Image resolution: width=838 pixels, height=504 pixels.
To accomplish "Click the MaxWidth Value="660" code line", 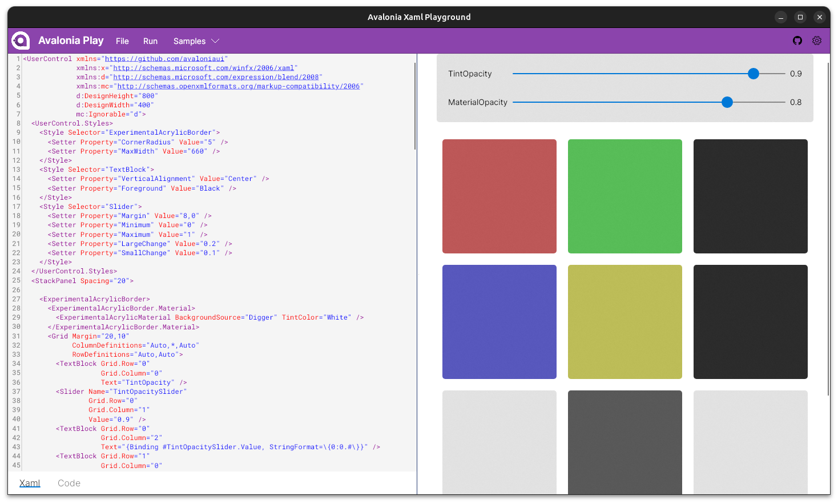I will [134, 151].
